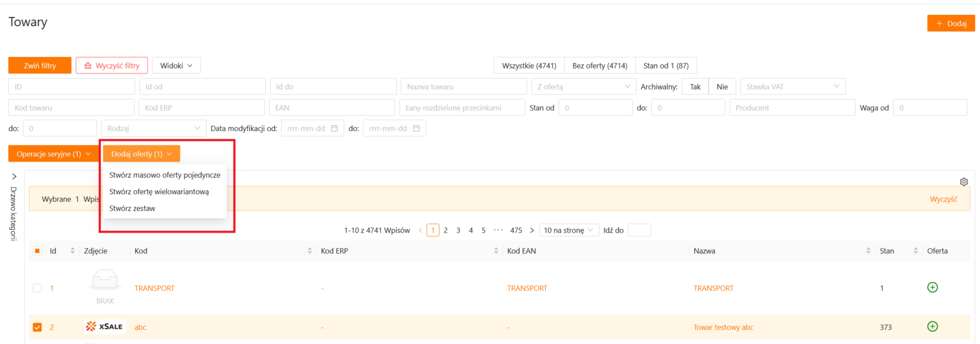Check the TRANSPORT row checkbox

coord(37,288)
